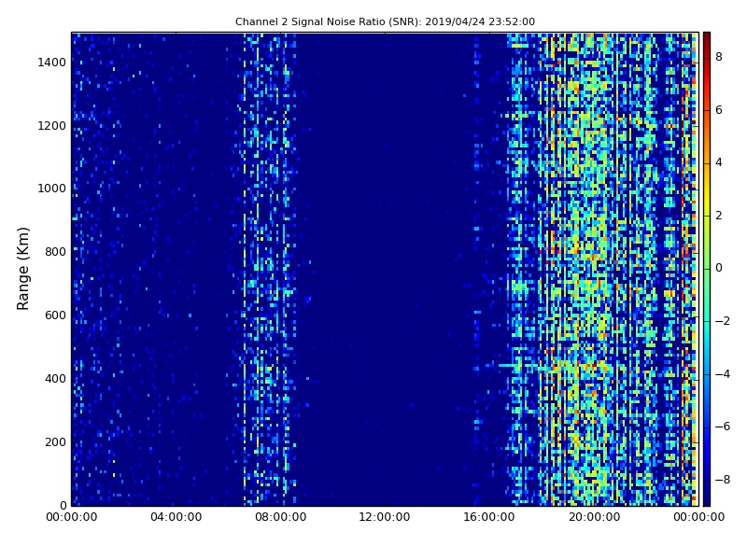Screen dimensions: 747x560
Task: Click the y-axis tick label 200
Action: point(55,441)
